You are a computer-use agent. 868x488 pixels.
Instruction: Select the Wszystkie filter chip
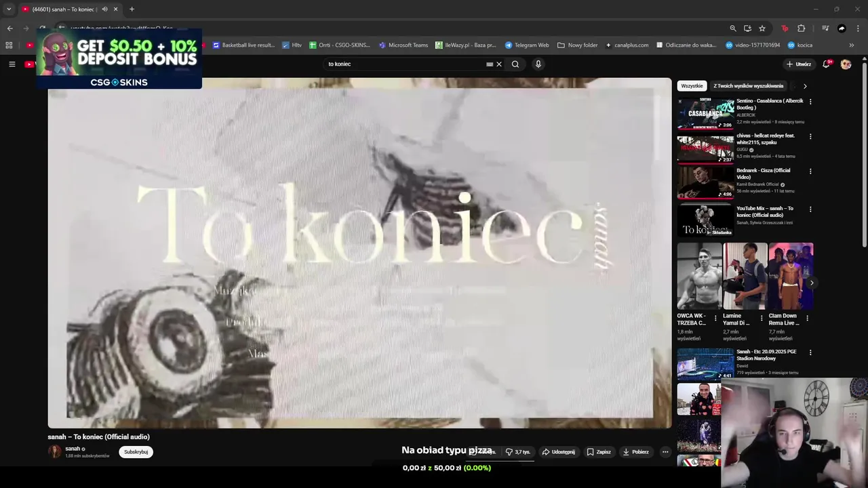click(x=692, y=86)
